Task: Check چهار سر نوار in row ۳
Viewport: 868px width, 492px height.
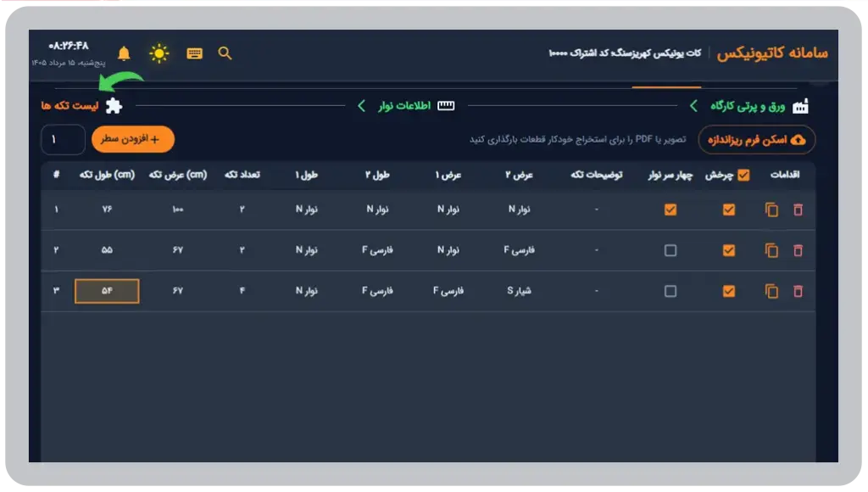Action: click(x=670, y=291)
